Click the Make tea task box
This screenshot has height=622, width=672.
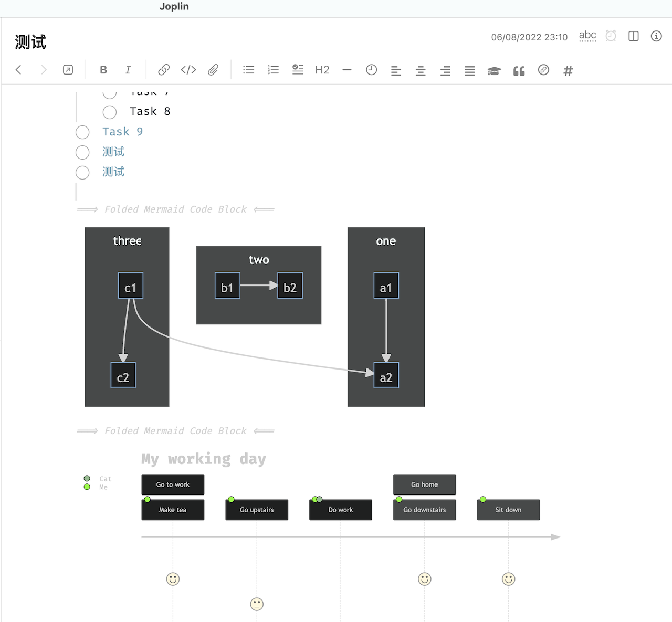coord(173,510)
